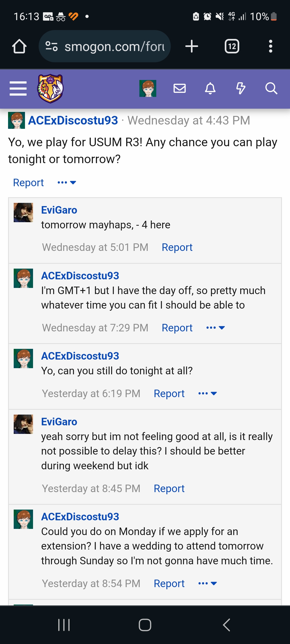
Task: Open a new browser tab
Action: coord(192,46)
